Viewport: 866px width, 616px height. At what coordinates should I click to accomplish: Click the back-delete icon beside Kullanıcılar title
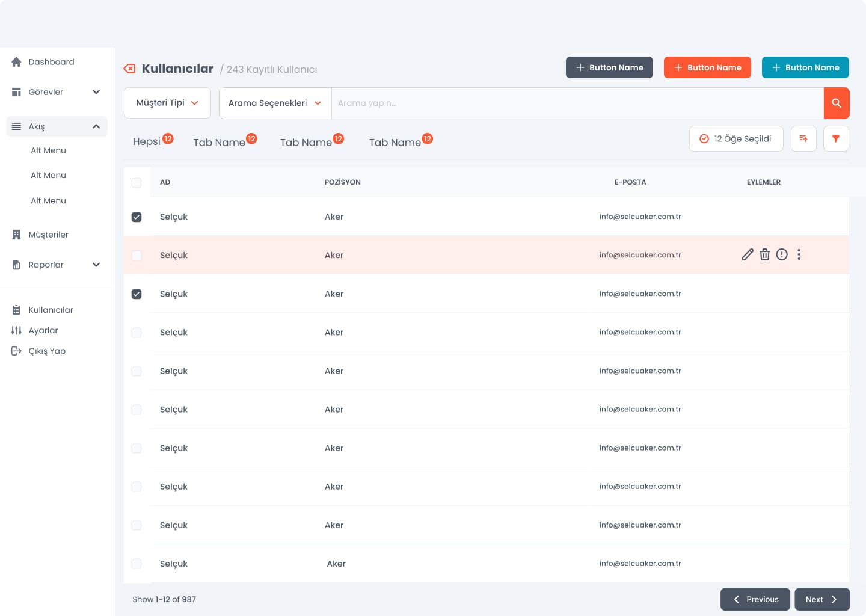click(x=129, y=69)
